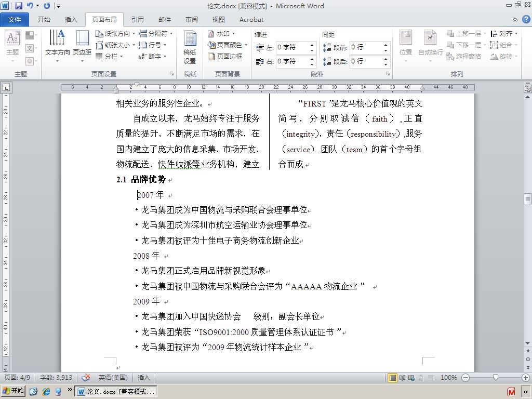Switch to Outline view
This screenshot has height=399, width=532.
point(421,378)
